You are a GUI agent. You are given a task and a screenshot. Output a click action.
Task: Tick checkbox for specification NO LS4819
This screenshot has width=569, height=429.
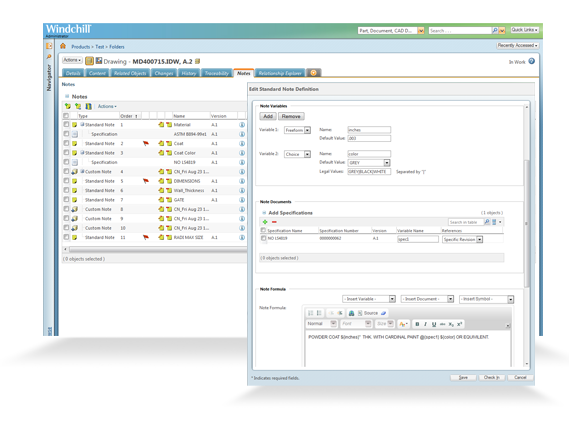[x=263, y=238]
